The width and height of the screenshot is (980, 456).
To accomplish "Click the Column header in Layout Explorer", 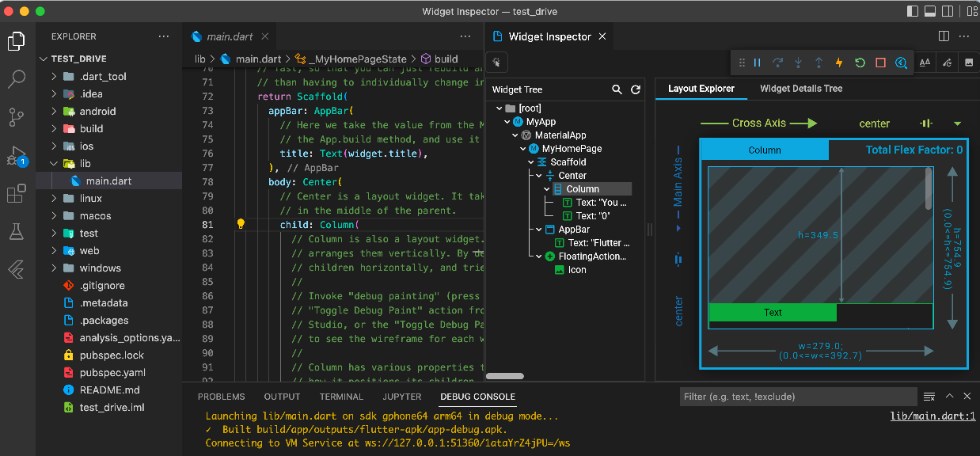I will click(765, 150).
